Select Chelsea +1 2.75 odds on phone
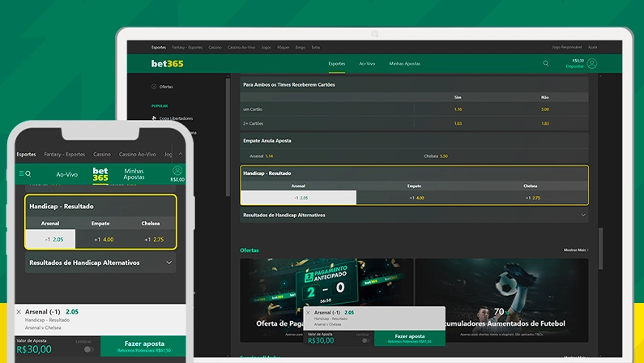The image size is (644, 363). pyautogui.click(x=151, y=239)
